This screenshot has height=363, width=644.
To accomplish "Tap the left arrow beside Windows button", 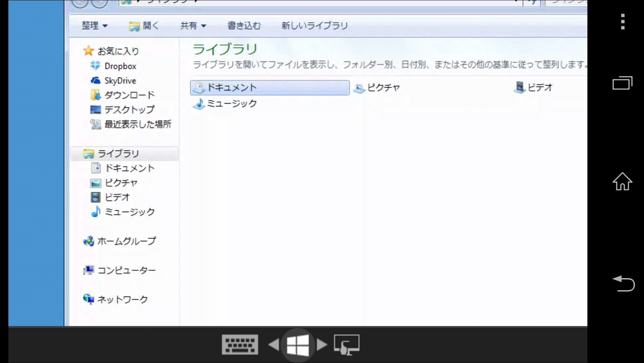I will coord(274,345).
